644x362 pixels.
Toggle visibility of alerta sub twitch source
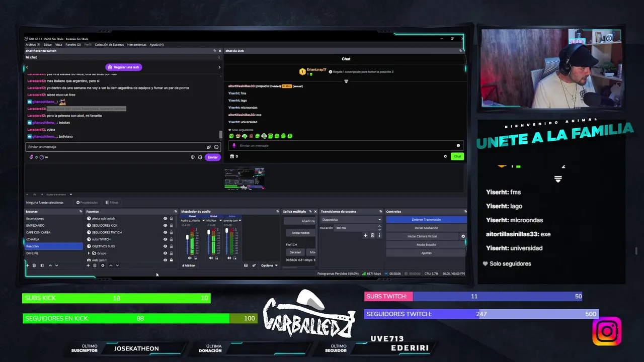pyautogui.click(x=165, y=219)
